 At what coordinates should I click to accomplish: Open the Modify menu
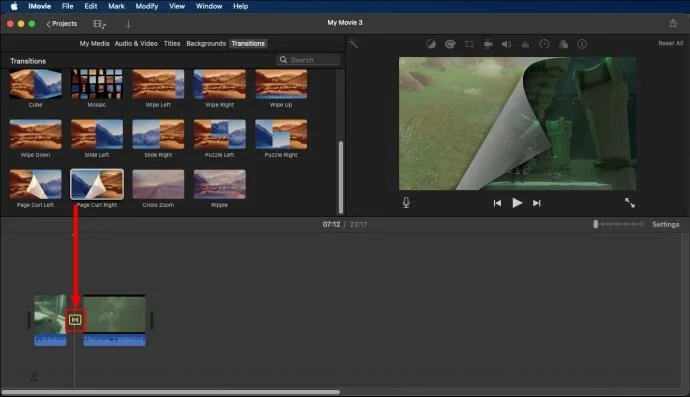pyautogui.click(x=147, y=6)
